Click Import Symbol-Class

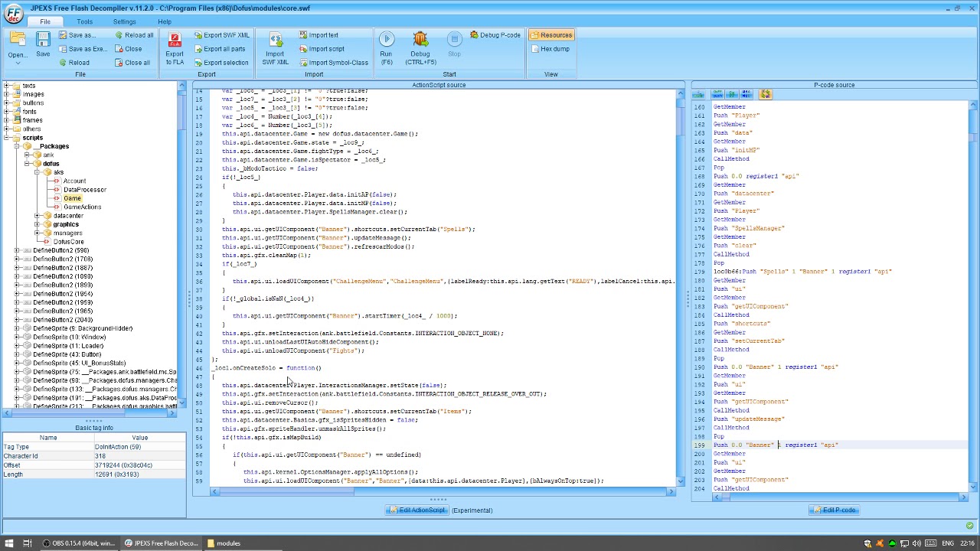tap(333, 63)
